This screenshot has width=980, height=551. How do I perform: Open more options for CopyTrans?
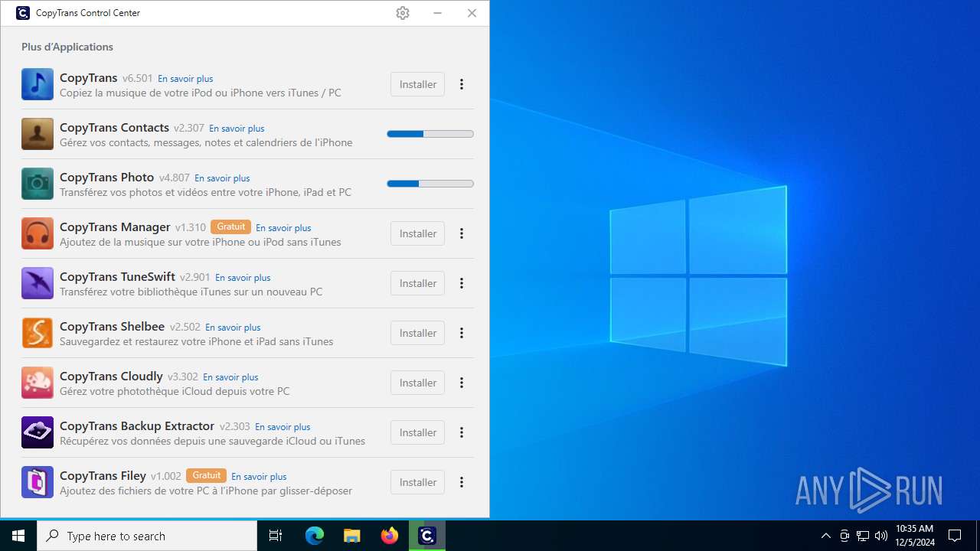[462, 84]
